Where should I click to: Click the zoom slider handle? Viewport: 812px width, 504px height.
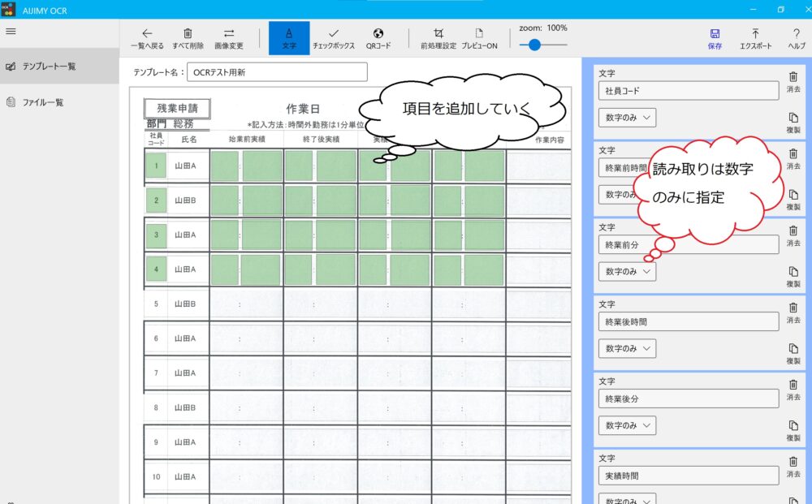click(x=534, y=45)
